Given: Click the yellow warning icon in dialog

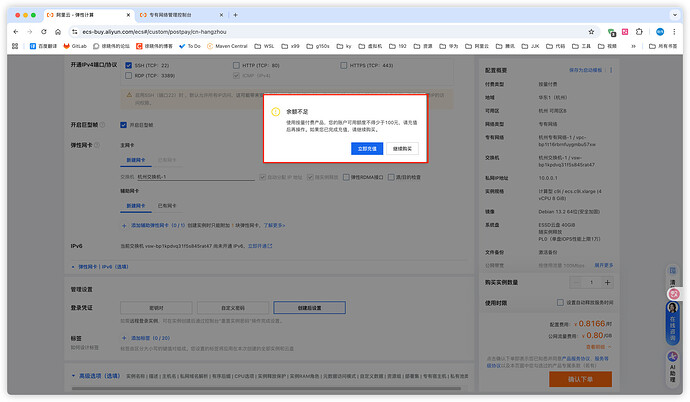Looking at the screenshot, I should (274, 112).
